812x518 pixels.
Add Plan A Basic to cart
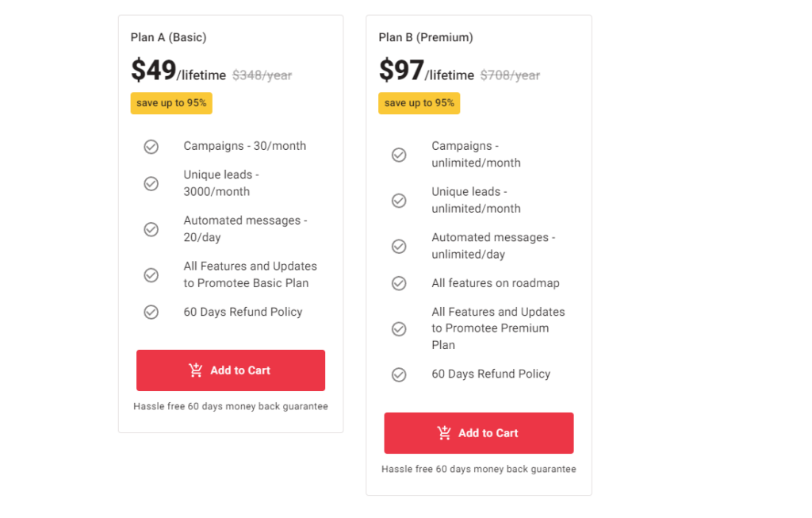click(230, 370)
